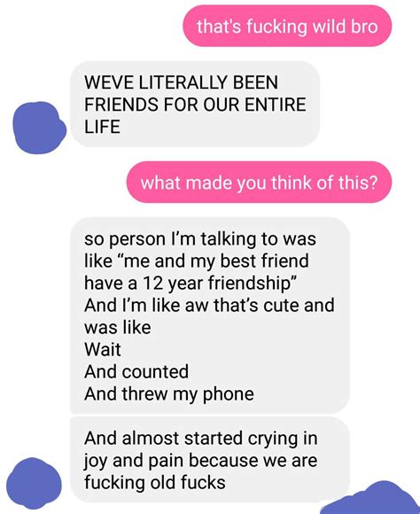Click the "FRIENDS FOR OUR ENTIRE" line

195,105
